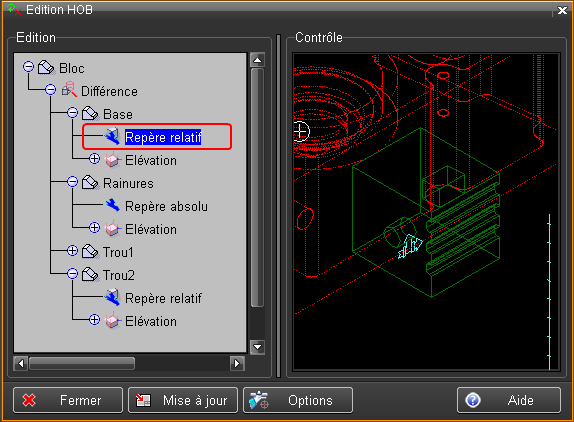Select the highlighted Repère relatif item

click(163, 137)
